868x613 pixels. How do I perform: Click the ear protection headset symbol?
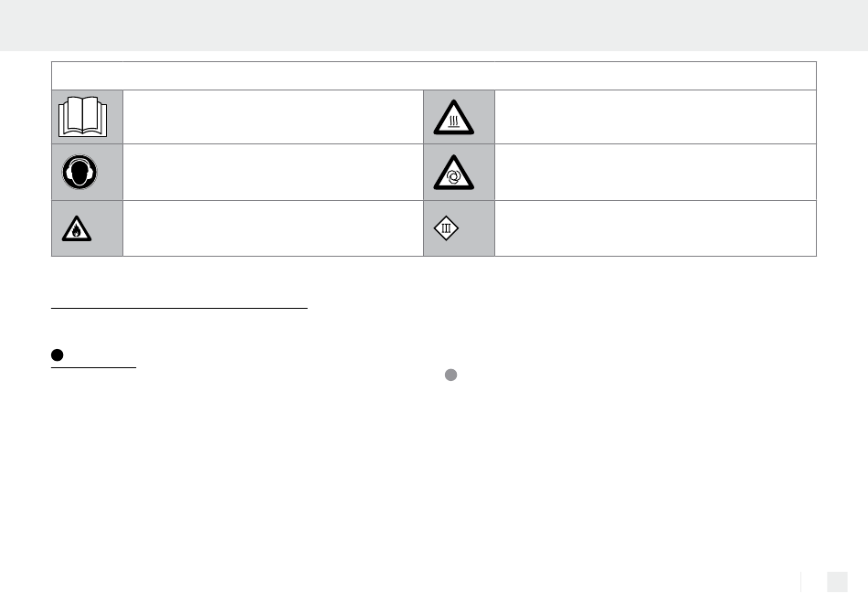pyautogui.click(x=79, y=172)
